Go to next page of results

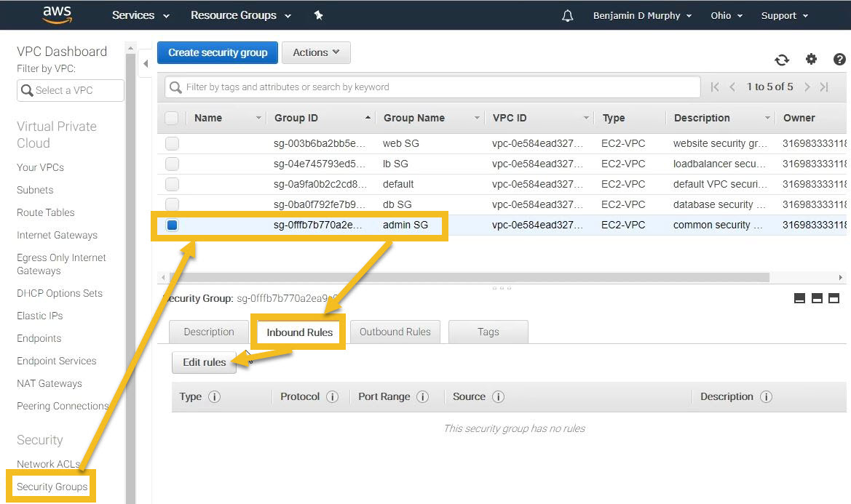(807, 87)
